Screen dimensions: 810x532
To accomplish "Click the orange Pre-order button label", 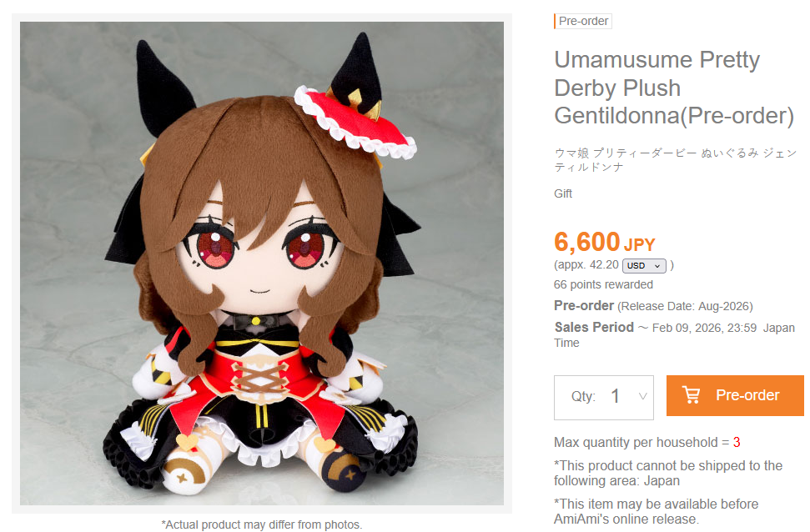I will [x=747, y=395].
